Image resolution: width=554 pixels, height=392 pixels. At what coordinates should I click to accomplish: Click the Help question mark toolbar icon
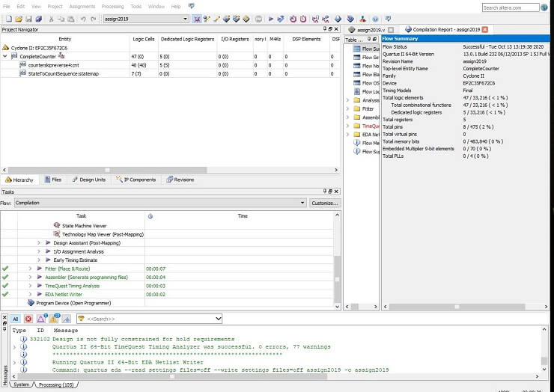point(375,19)
